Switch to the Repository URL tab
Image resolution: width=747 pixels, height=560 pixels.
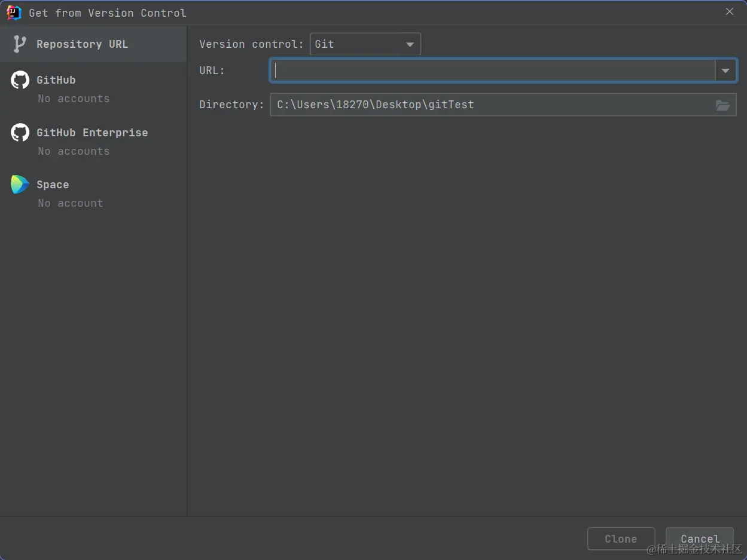[93, 44]
